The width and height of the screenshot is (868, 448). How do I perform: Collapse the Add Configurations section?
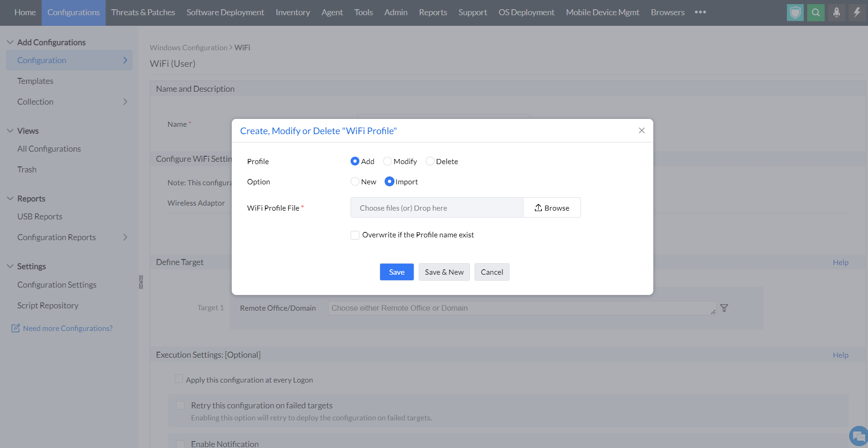[x=10, y=42]
